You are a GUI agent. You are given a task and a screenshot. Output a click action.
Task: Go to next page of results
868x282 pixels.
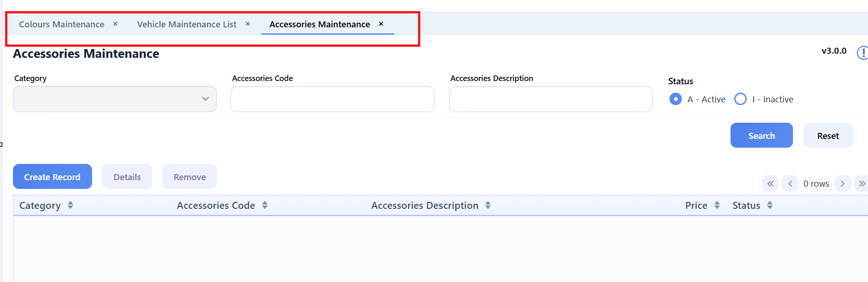[x=843, y=184]
